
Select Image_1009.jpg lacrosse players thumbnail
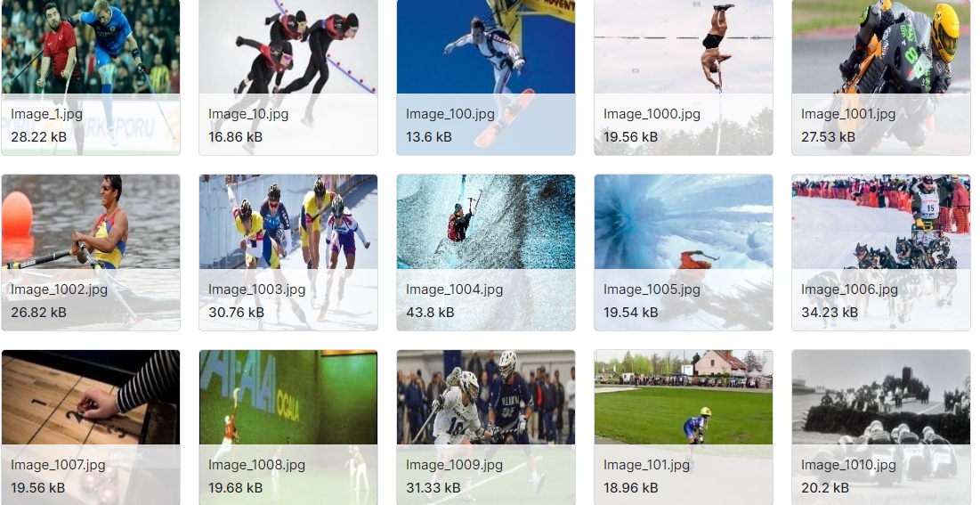486,428
